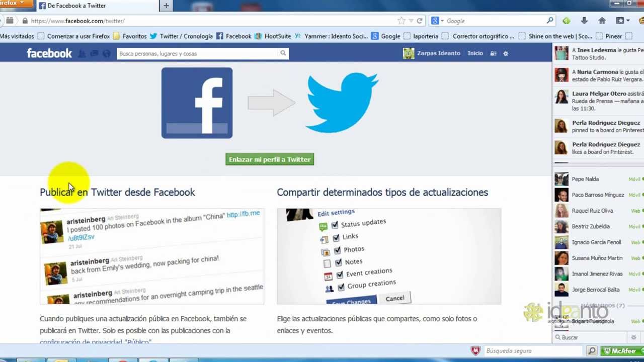
Task: Open chat with Imanol Jimenez Rivas
Action: 598,274
